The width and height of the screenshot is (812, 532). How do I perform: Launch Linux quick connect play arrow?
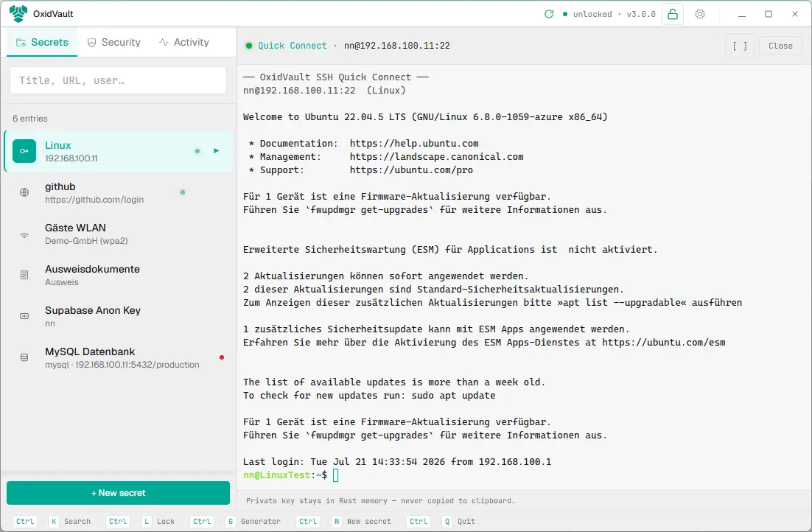coord(217,151)
